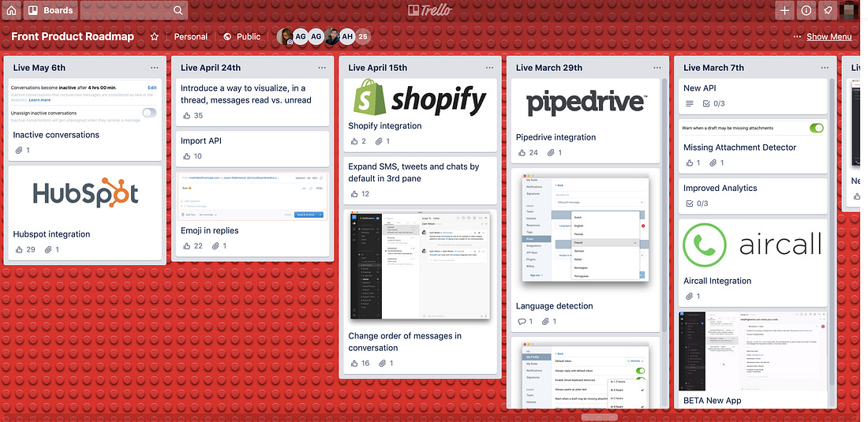Click Edit link on inactive conversations card

[152, 88]
